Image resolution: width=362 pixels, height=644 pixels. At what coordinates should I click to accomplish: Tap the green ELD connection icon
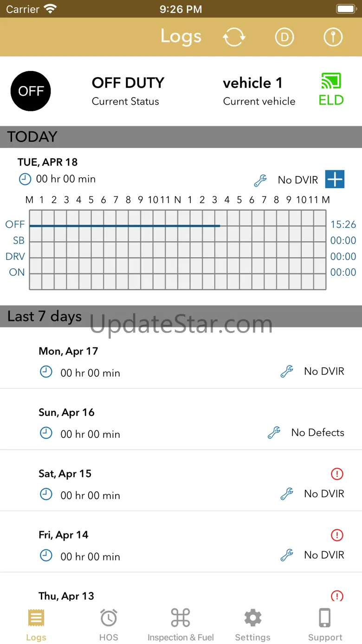coord(331,90)
